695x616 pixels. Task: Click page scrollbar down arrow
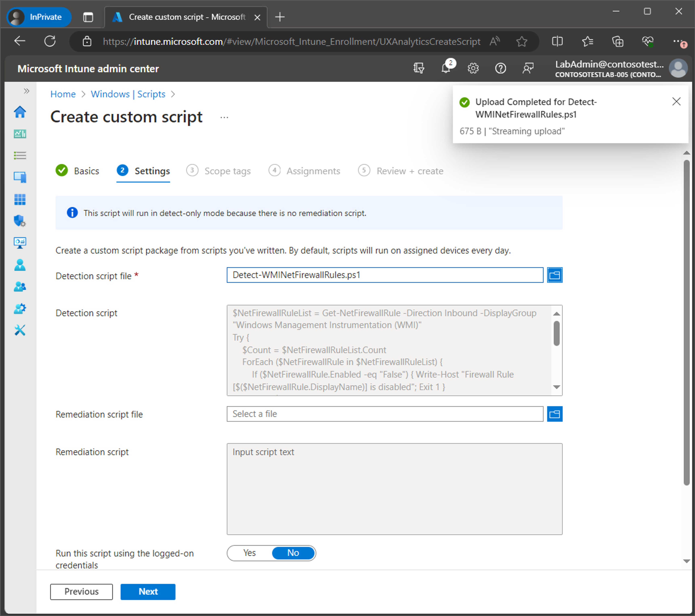click(x=686, y=561)
